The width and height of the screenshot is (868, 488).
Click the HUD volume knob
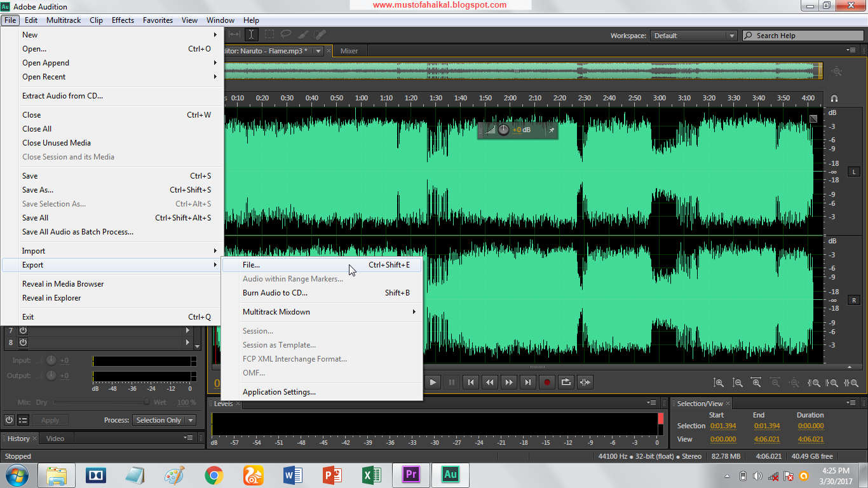(503, 130)
